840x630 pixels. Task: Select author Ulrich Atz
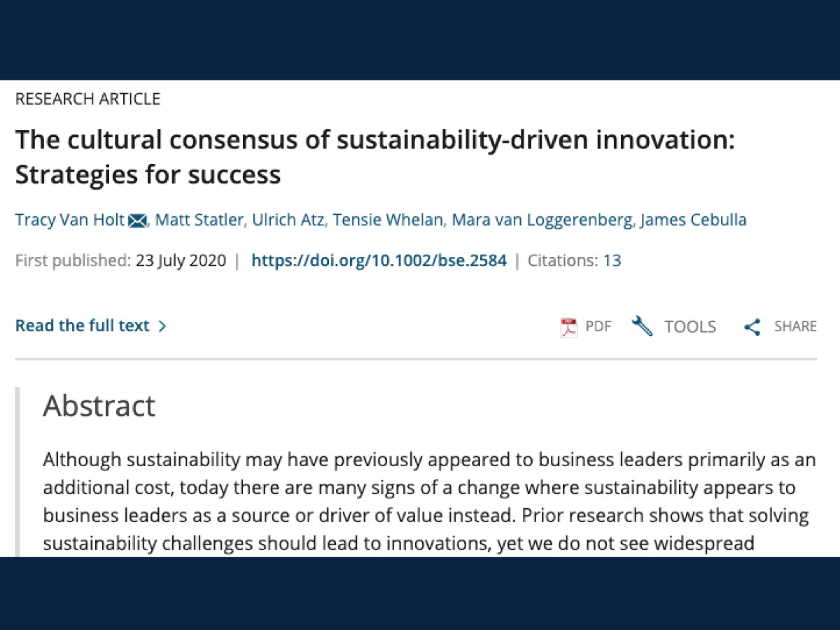coord(287,220)
